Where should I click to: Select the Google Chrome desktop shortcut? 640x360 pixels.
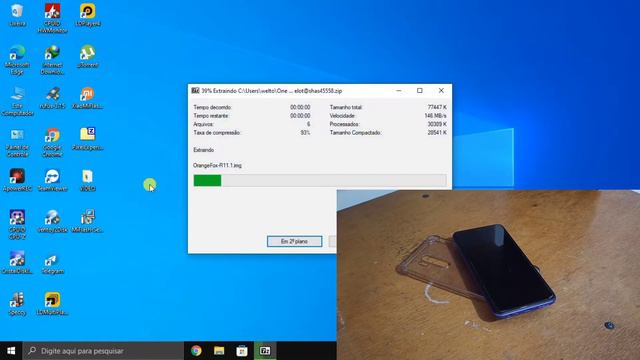(x=52, y=143)
